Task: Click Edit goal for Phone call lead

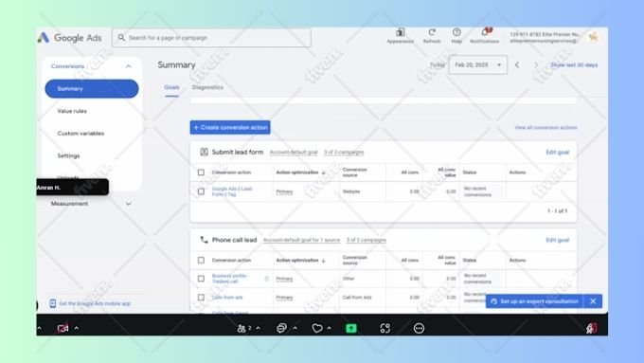Action: [557, 240]
